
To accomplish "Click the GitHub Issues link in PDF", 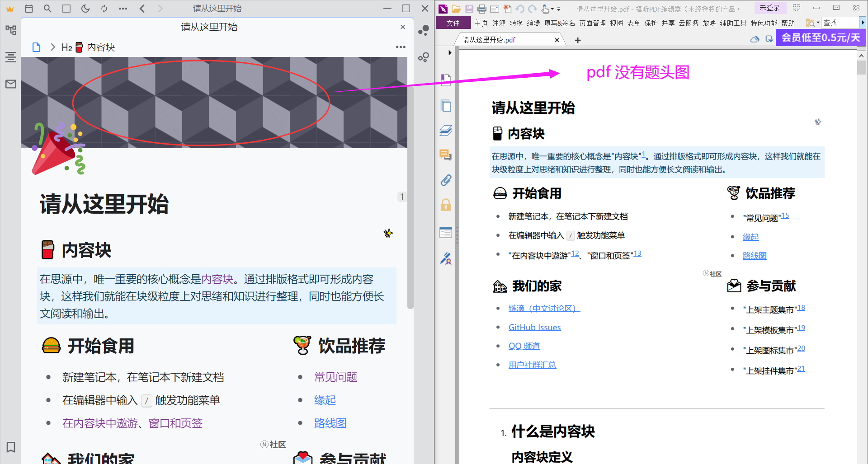I will pyautogui.click(x=534, y=327).
